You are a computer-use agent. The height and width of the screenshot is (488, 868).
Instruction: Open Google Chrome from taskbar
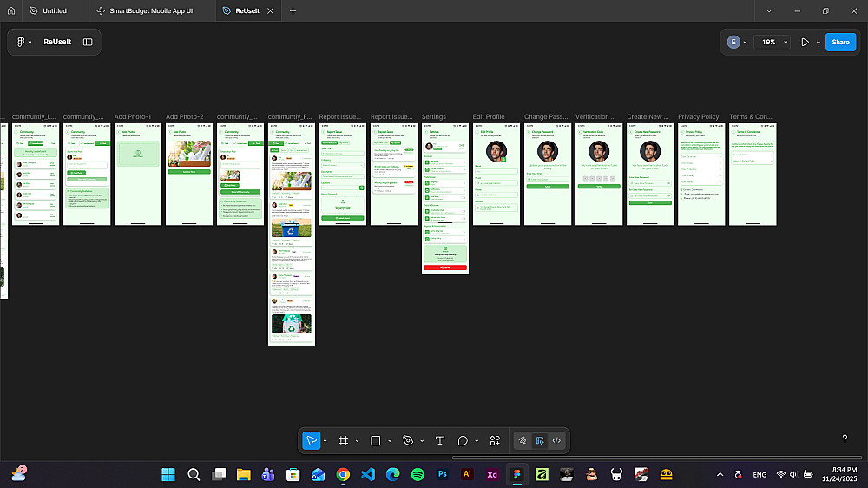tap(343, 475)
